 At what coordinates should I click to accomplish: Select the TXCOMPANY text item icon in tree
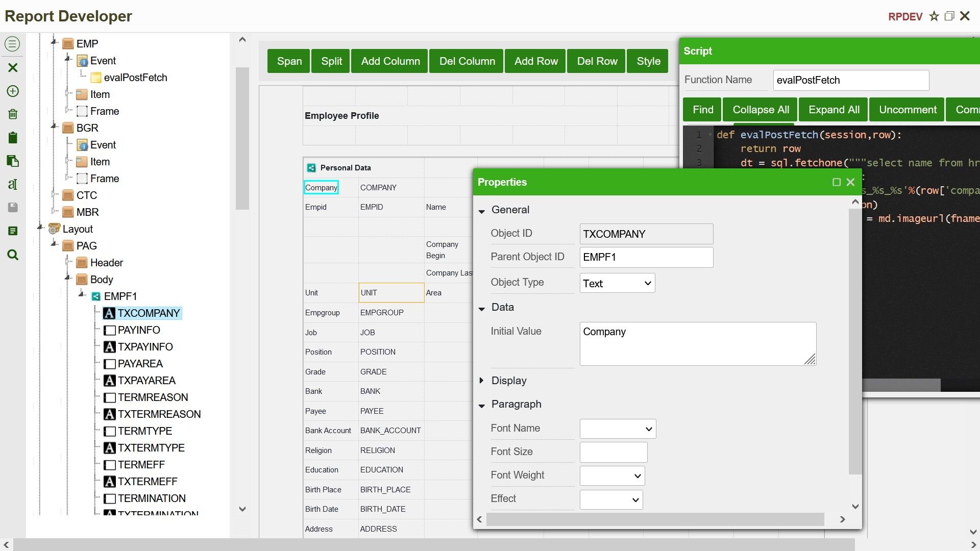point(109,313)
